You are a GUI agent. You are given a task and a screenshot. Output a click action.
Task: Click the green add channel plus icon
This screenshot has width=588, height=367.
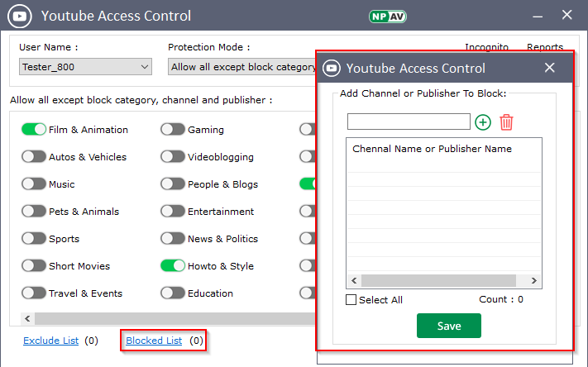point(483,122)
